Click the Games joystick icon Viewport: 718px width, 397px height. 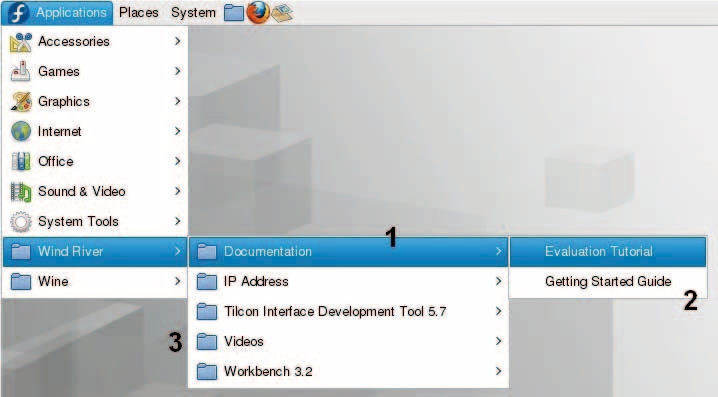pos(21,71)
